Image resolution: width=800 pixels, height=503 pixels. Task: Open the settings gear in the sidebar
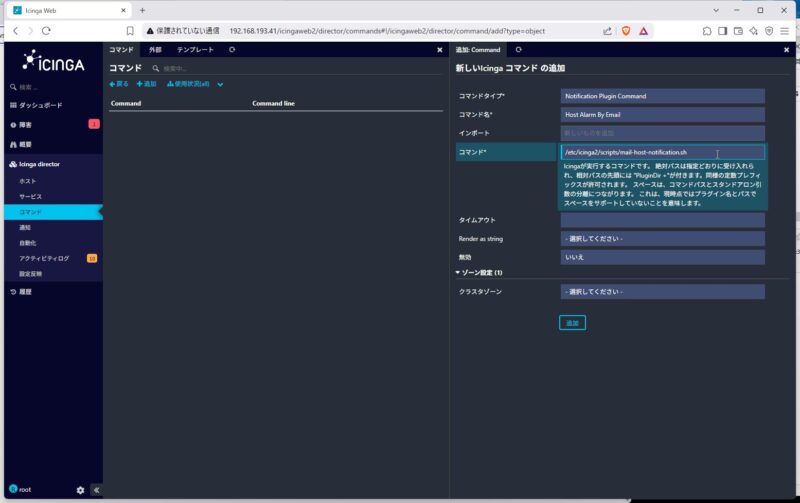click(x=81, y=490)
